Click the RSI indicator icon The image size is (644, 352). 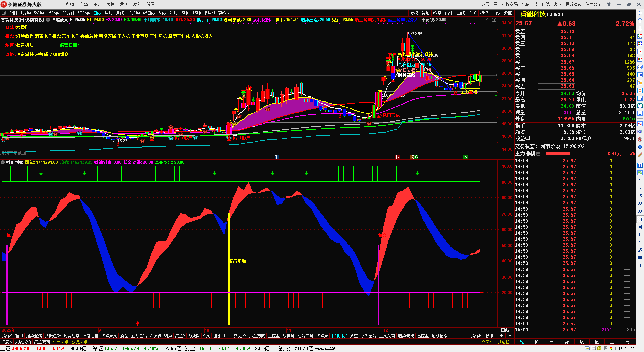(x=640, y=131)
